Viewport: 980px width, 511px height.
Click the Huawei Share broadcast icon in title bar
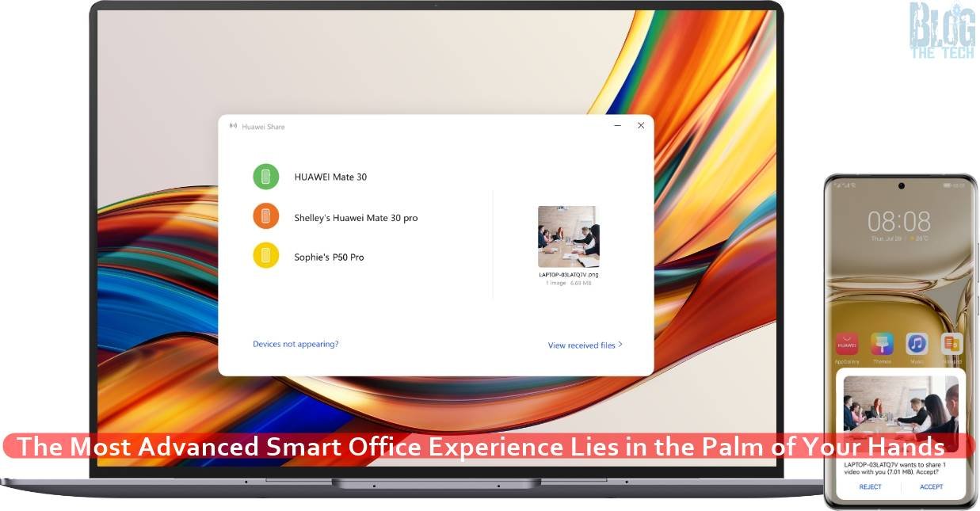tap(233, 126)
